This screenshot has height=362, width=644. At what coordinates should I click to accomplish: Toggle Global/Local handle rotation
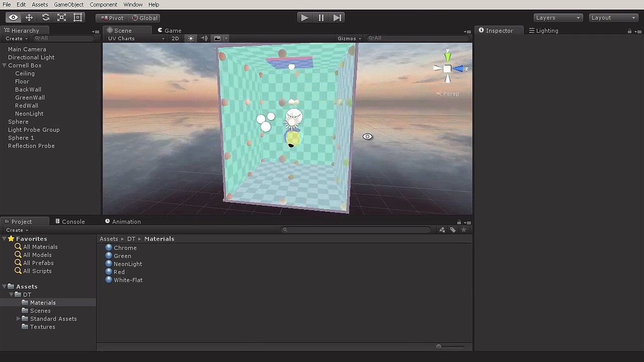(x=144, y=18)
